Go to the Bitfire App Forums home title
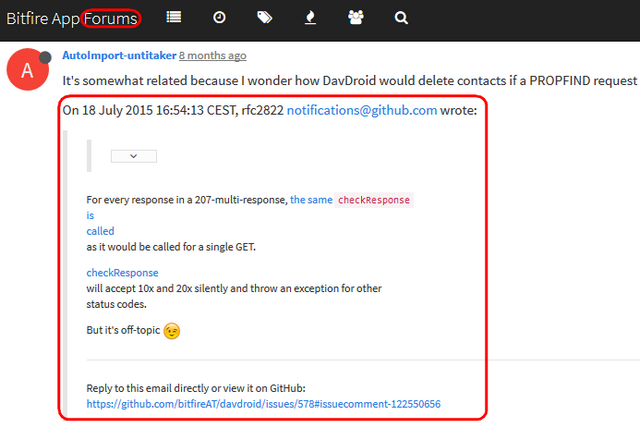Viewport: 640px width, 428px height. (x=71, y=17)
